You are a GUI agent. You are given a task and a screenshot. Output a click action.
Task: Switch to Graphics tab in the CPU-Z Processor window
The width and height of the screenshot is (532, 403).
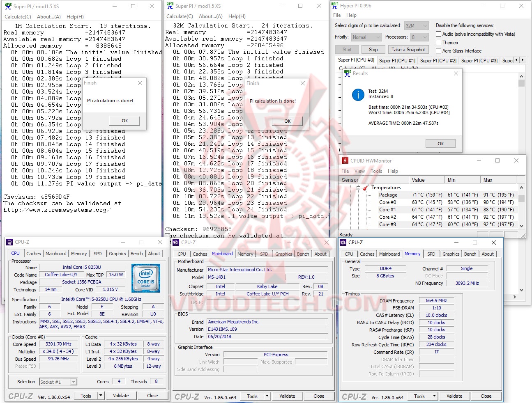click(117, 254)
